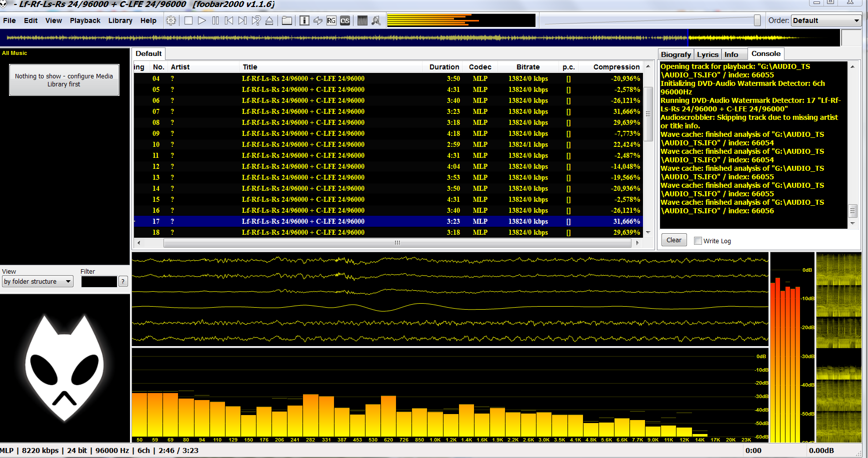Clear the console output
The image size is (868, 458).
(x=673, y=240)
